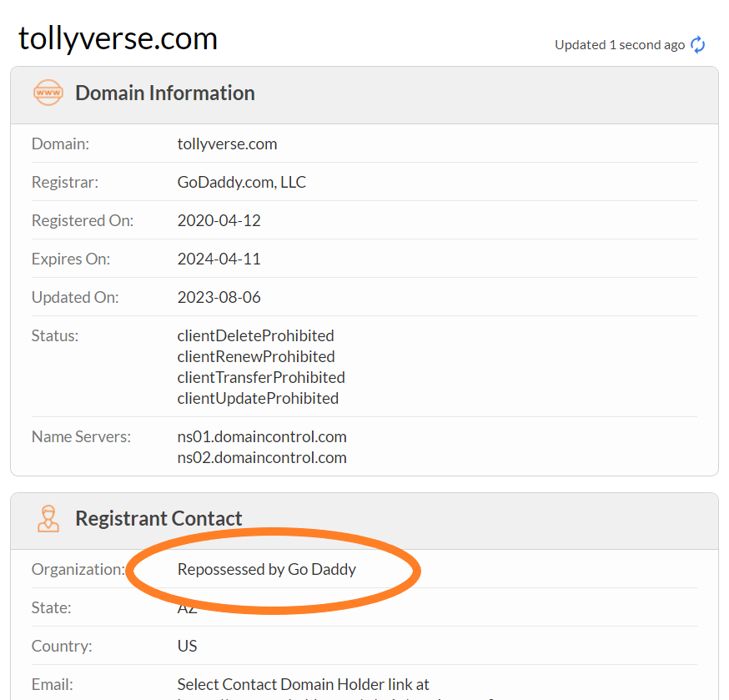
Task: Select the 'Updated 1 second ago' text
Action: (x=620, y=45)
